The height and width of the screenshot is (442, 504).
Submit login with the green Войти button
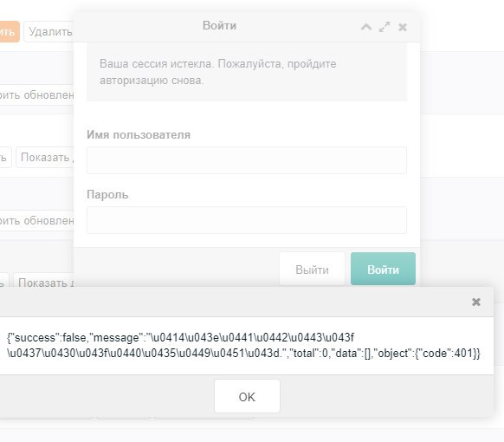coord(383,269)
